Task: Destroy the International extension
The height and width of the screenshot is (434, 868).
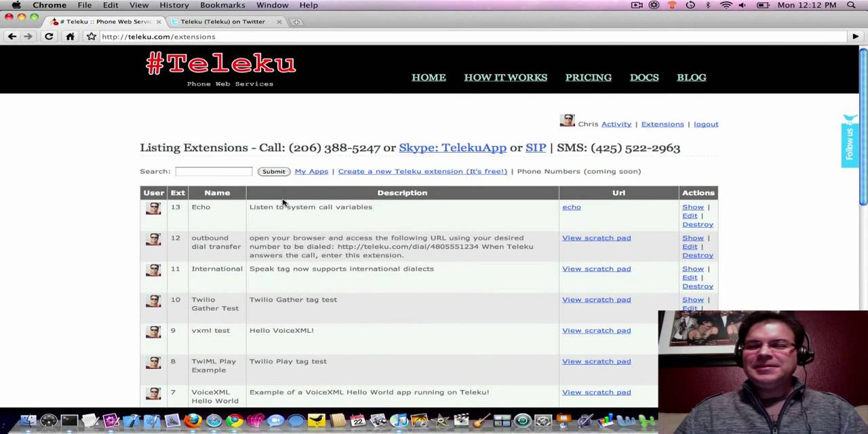Action: tap(698, 286)
